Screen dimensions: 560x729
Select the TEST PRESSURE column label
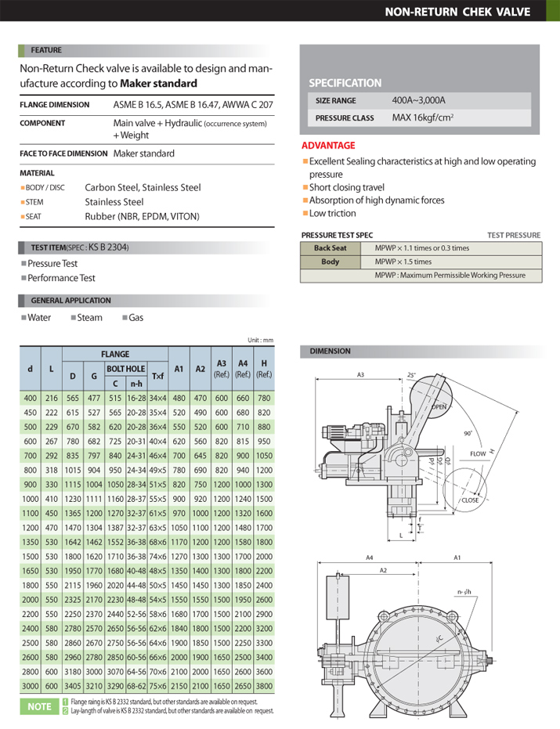tap(514, 235)
